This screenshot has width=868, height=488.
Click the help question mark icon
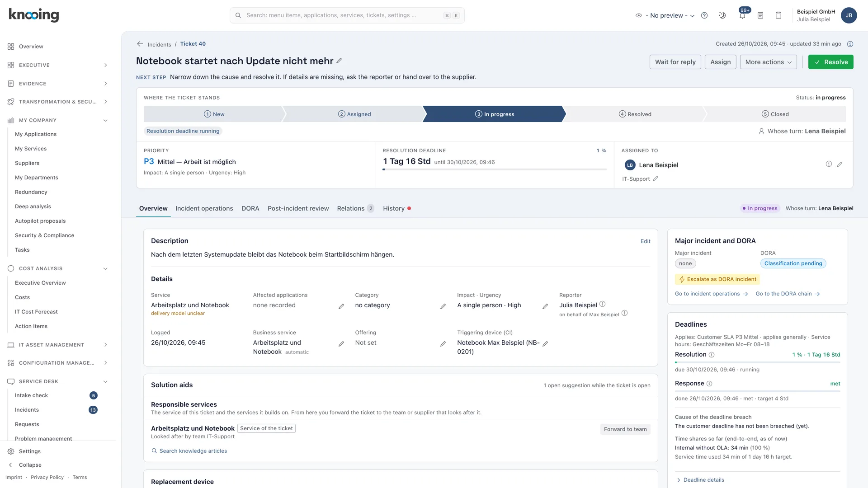pyautogui.click(x=704, y=15)
